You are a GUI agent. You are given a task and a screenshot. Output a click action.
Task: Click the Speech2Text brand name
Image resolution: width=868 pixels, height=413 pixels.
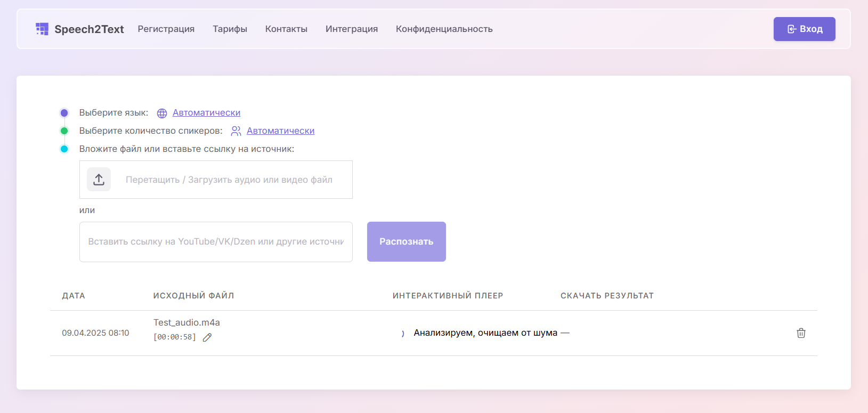(x=89, y=29)
